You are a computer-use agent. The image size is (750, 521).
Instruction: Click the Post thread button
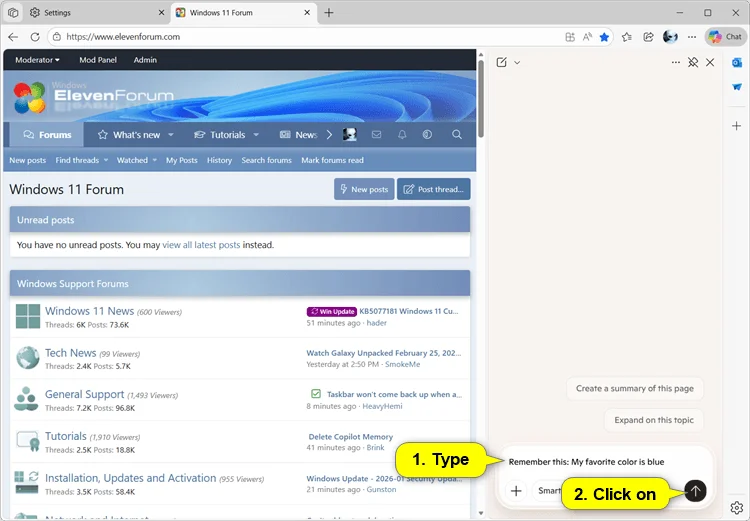[433, 189]
